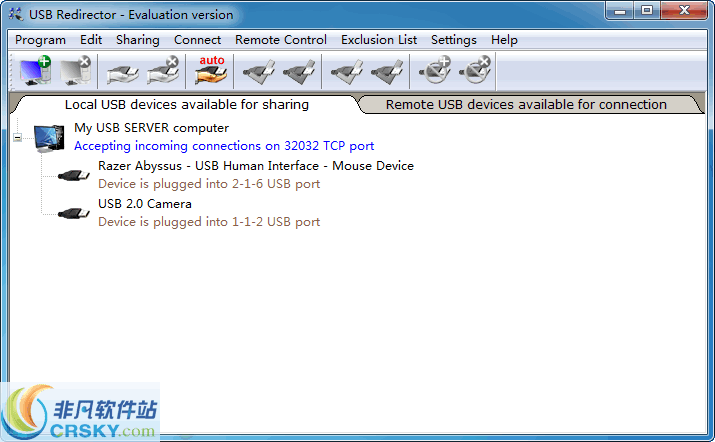Select the My USB SERVER computer entry
This screenshot has width=715, height=442.
pos(151,128)
